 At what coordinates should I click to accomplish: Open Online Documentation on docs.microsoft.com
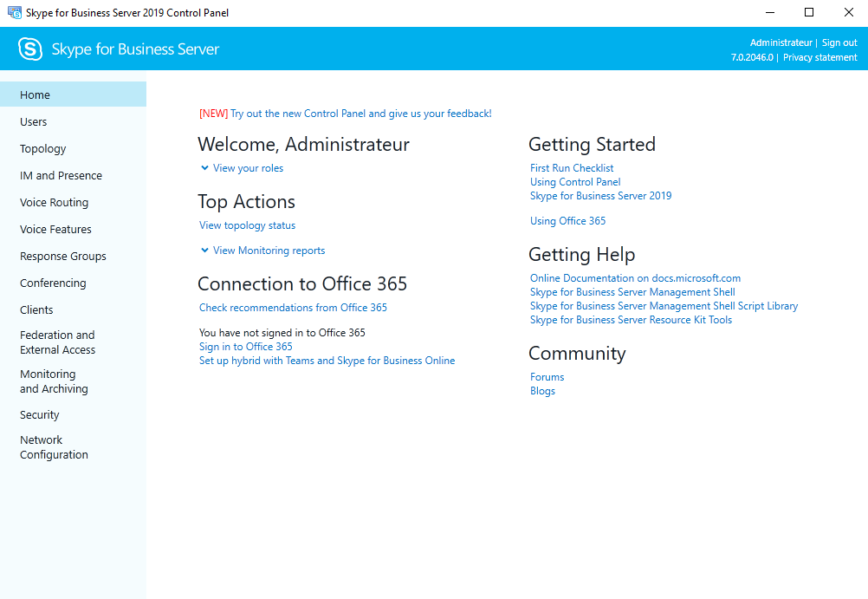coord(635,278)
